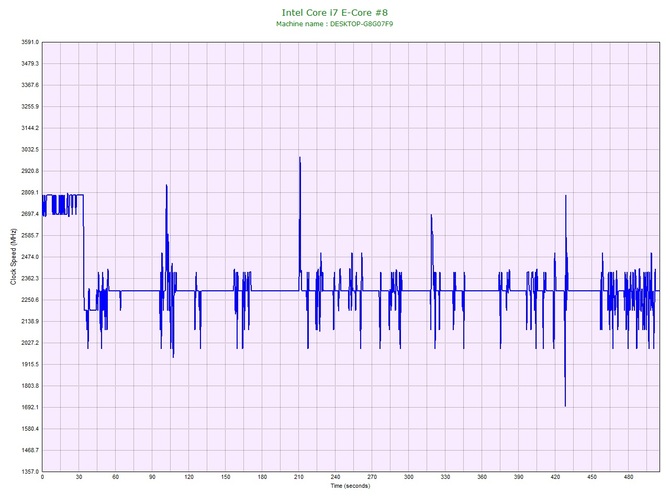The width and height of the screenshot is (670, 503).
Task: Click the 1580.4 y-axis value
Action: 30,429
